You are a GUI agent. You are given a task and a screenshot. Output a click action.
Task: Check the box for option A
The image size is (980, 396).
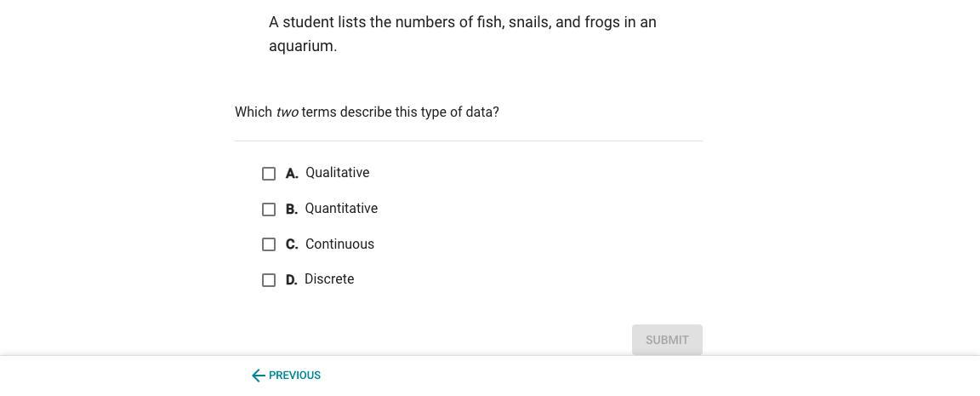point(269,174)
